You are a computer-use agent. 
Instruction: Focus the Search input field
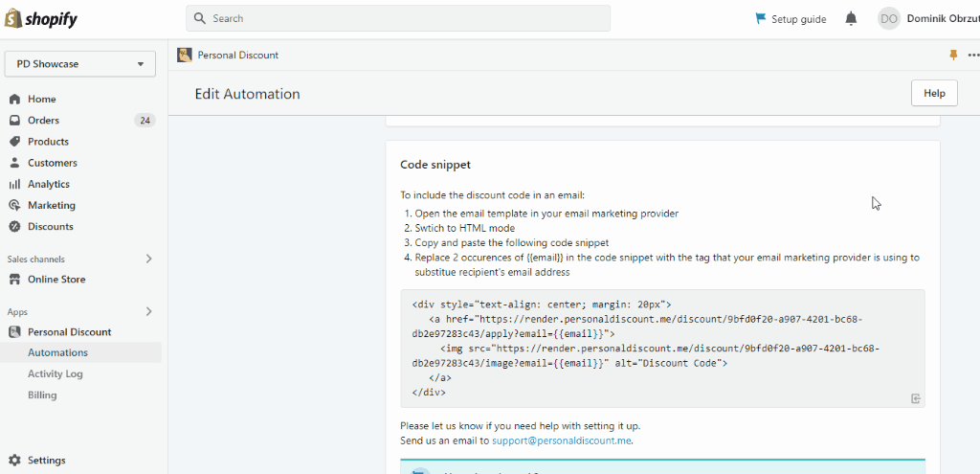click(397, 18)
